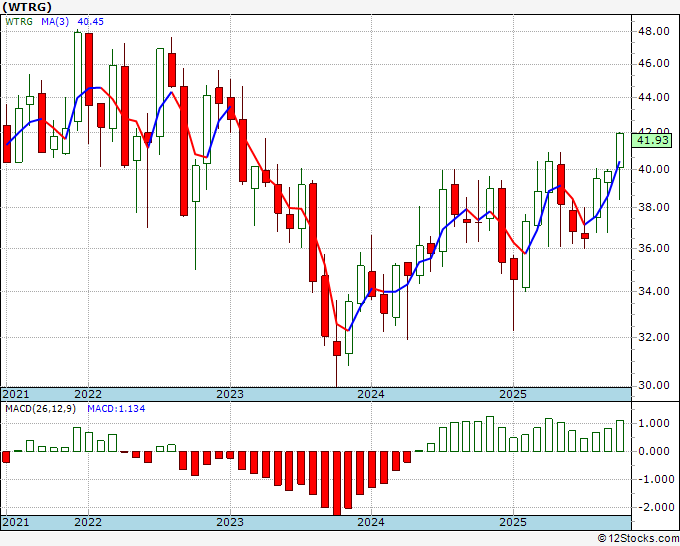This screenshot has width=680, height=546.
Task: Click the WTRG legend label
Action: click(x=19, y=22)
